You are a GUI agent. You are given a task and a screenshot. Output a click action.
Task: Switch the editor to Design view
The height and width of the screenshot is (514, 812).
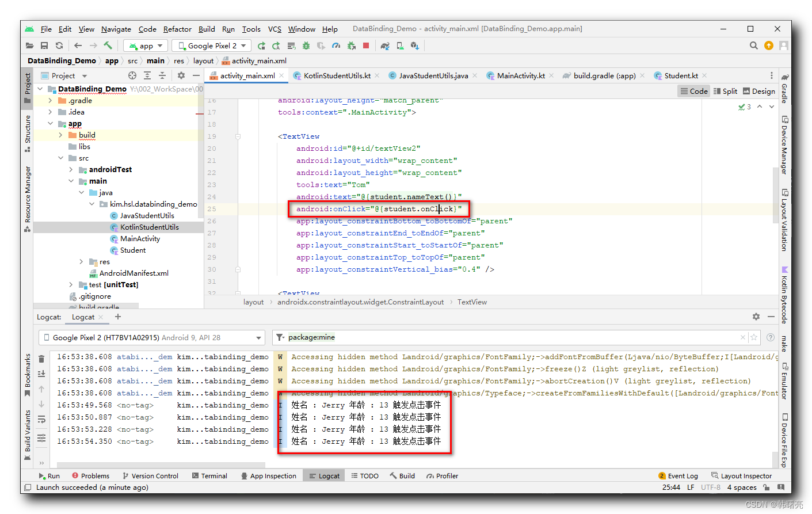coord(759,91)
